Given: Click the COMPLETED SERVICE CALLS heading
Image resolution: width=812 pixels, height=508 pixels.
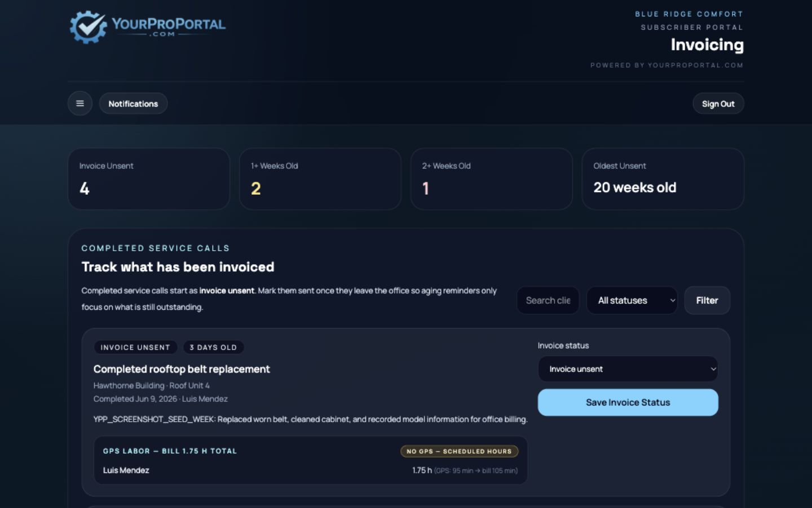Looking at the screenshot, I should (x=156, y=248).
